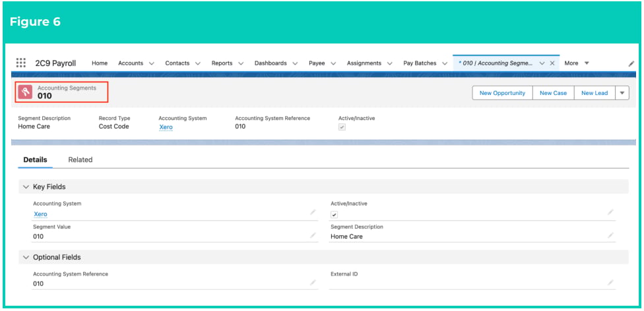Select the 010 Accounting Segments tab
Image resolution: width=644 pixels, height=311 pixels.
click(x=496, y=63)
